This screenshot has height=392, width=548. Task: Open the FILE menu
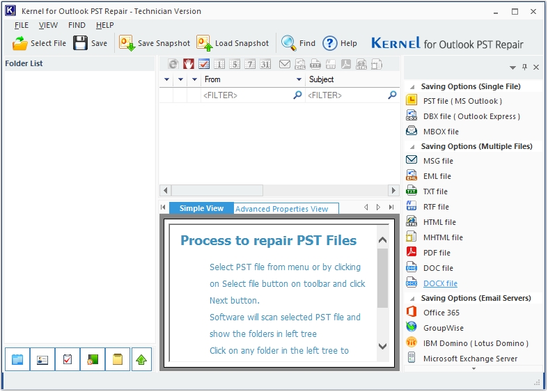click(22, 25)
